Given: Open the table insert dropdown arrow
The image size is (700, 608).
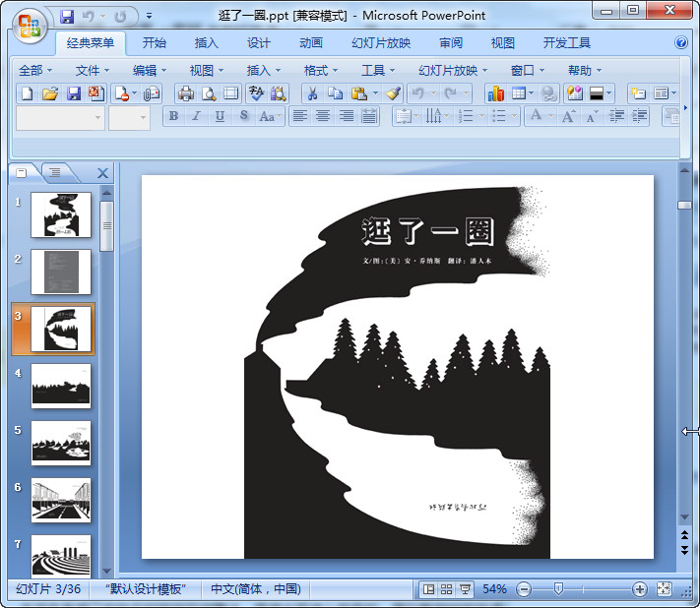Looking at the screenshot, I should [x=531, y=93].
